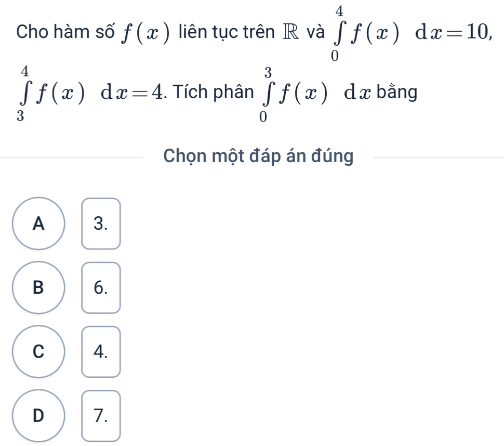Choose the answer box showing 6.
504x446 pixels.
101,287
